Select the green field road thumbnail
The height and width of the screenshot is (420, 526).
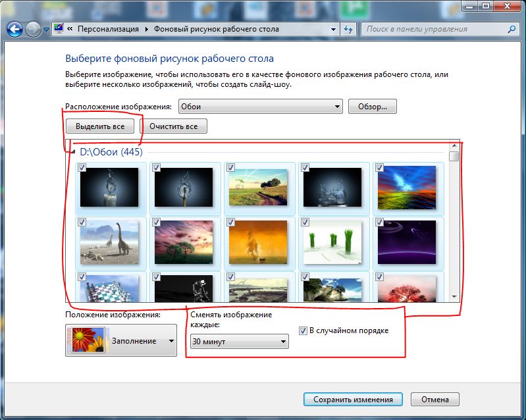click(258, 187)
